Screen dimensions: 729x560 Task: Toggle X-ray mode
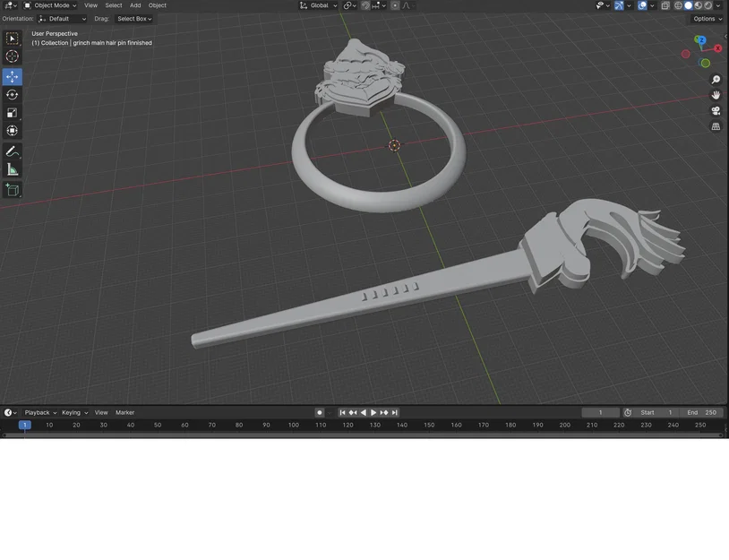[665, 5]
